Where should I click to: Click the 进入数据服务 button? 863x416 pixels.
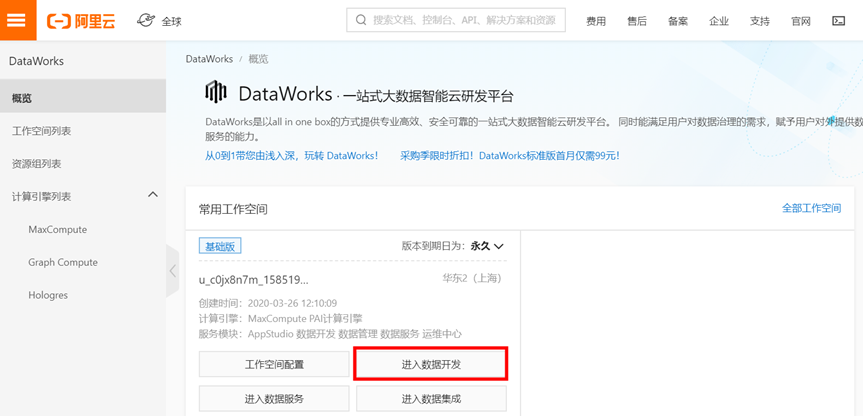coord(274,398)
